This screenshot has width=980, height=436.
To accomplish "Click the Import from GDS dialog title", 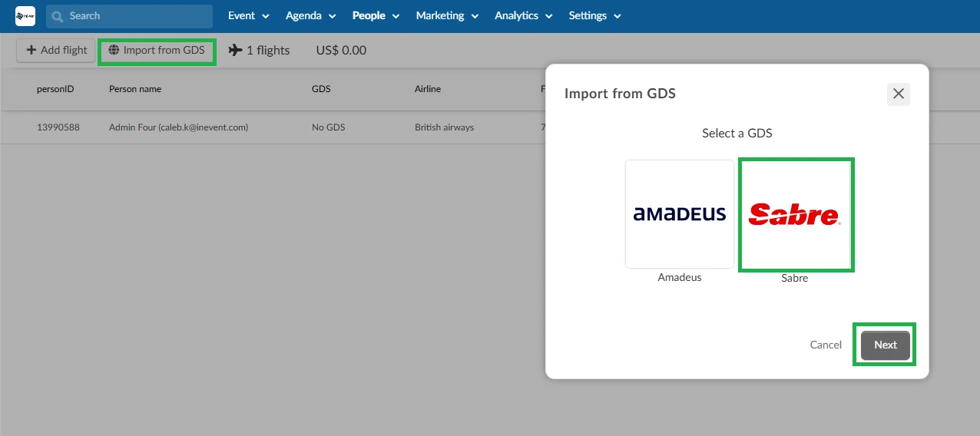I will pos(620,94).
